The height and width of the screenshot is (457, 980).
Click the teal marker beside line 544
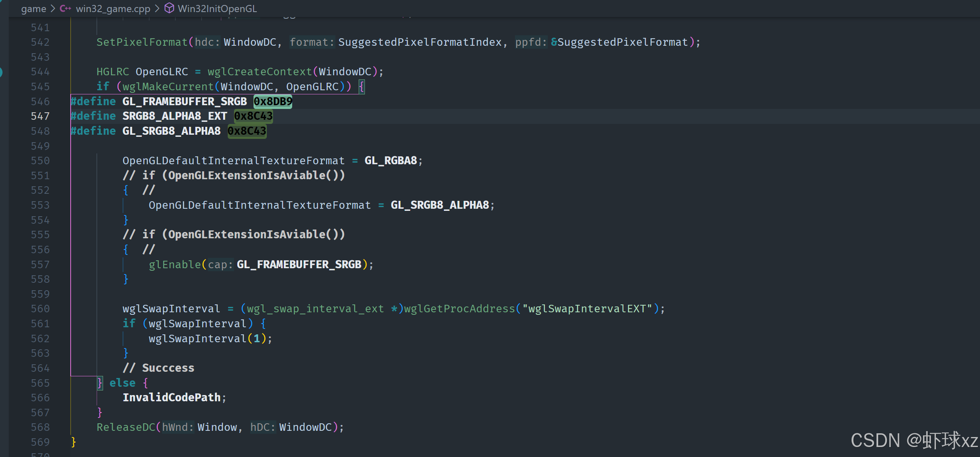1,72
